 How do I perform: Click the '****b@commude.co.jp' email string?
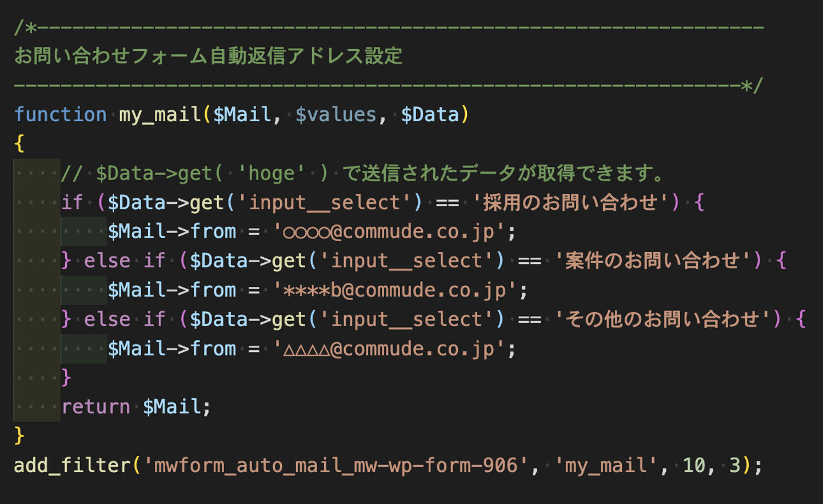click(x=394, y=290)
